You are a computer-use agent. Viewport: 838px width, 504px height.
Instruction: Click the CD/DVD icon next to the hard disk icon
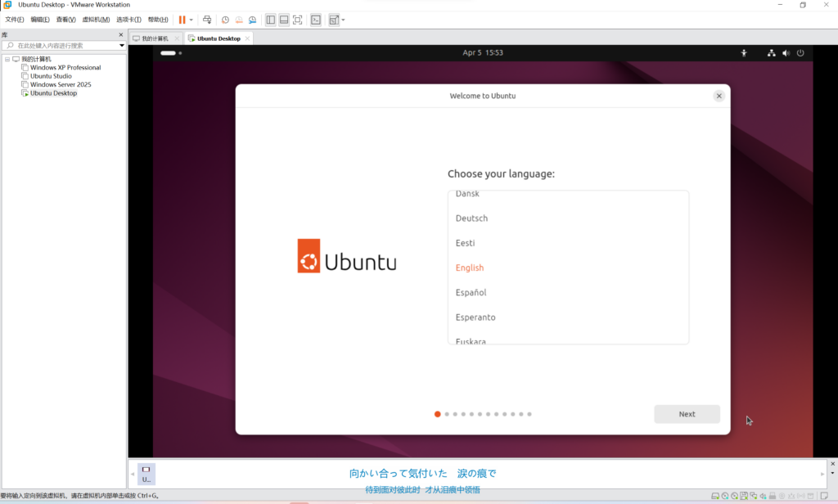coord(725,496)
